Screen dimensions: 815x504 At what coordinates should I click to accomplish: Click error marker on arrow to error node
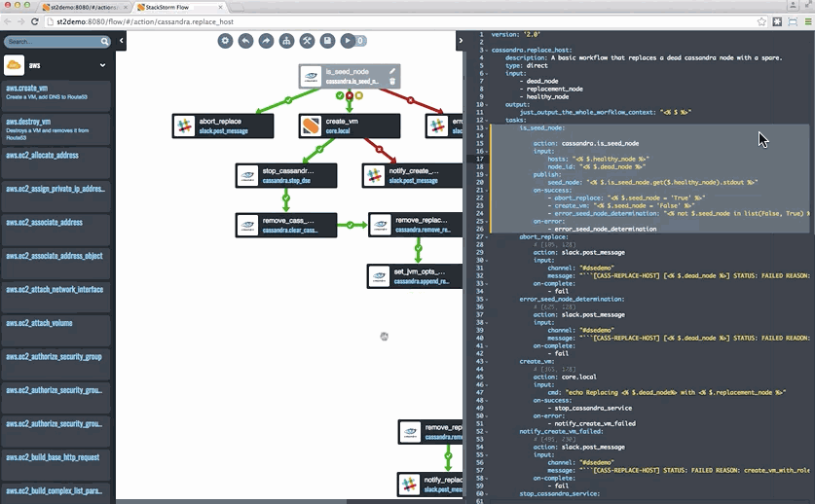[x=410, y=100]
